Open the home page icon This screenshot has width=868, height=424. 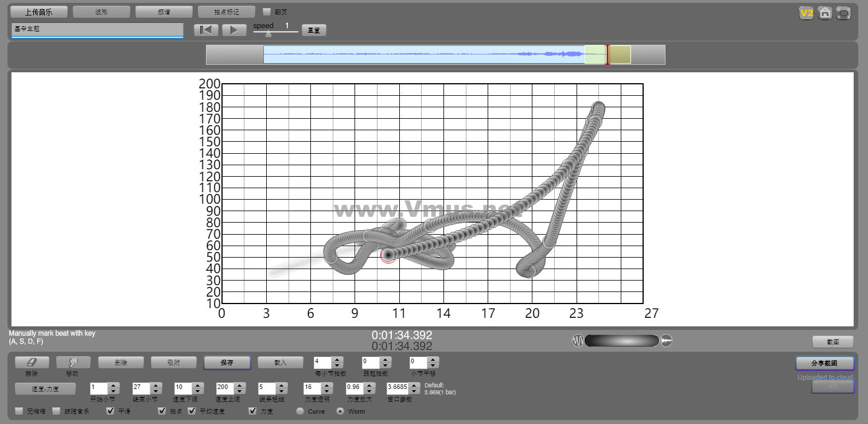[x=825, y=13]
